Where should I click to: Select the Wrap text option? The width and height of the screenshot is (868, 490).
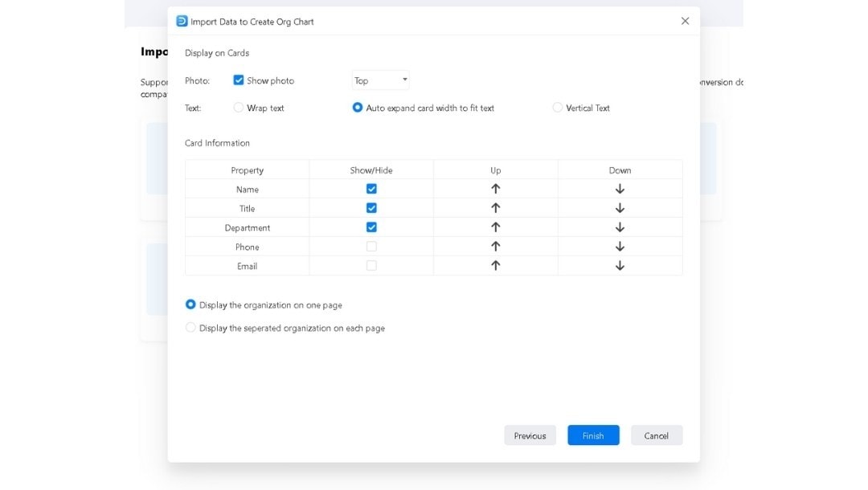[x=239, y=108]
